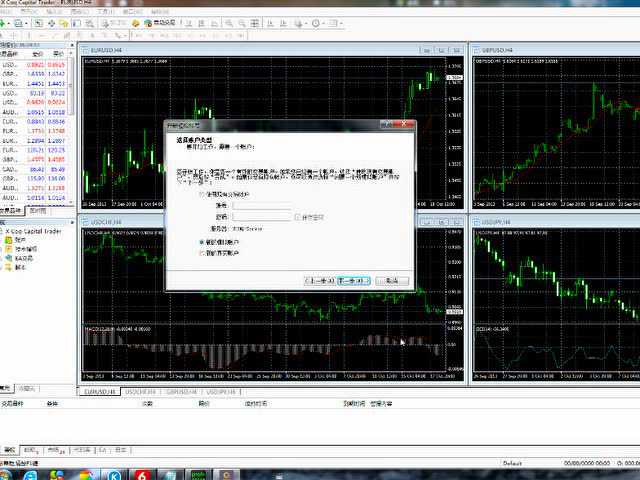Tick the save password checkbox
640x480 pixels.
(x=297, y=217)
